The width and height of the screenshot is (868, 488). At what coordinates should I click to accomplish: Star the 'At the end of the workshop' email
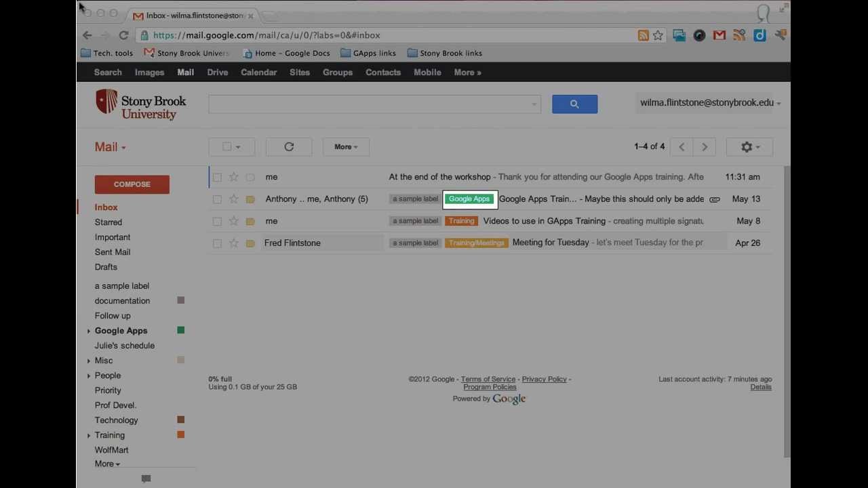coord(233,177)
